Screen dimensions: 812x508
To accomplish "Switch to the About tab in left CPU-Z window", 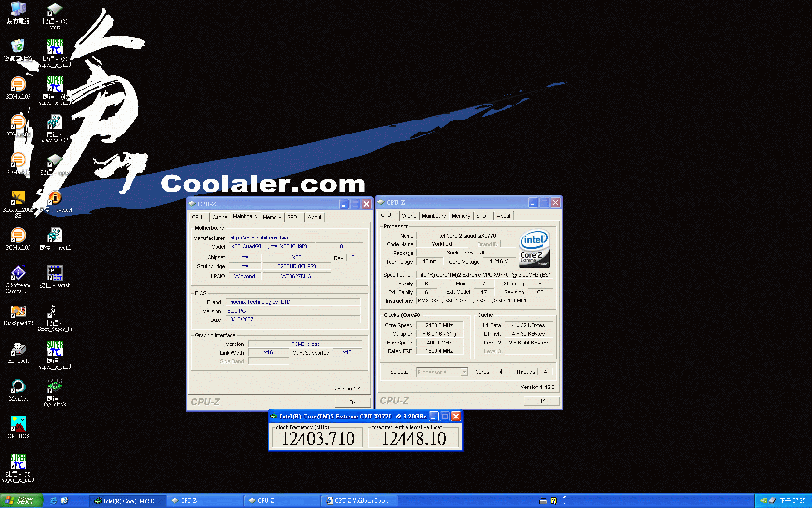I will 315,217.
